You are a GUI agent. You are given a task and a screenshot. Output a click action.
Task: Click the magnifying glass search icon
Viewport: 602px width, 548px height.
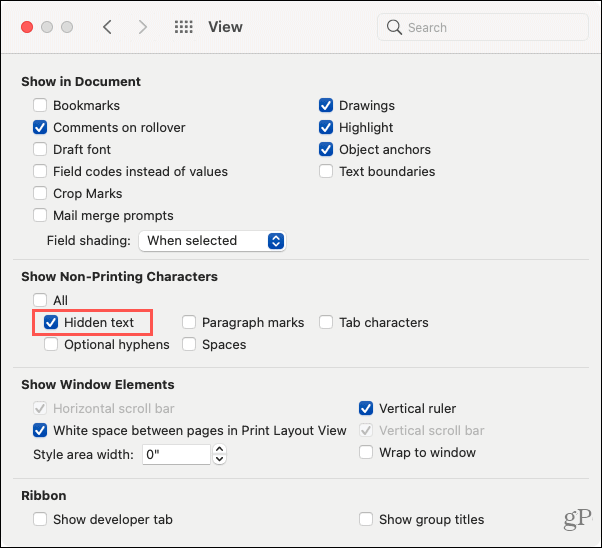click(x=394, y=27)
